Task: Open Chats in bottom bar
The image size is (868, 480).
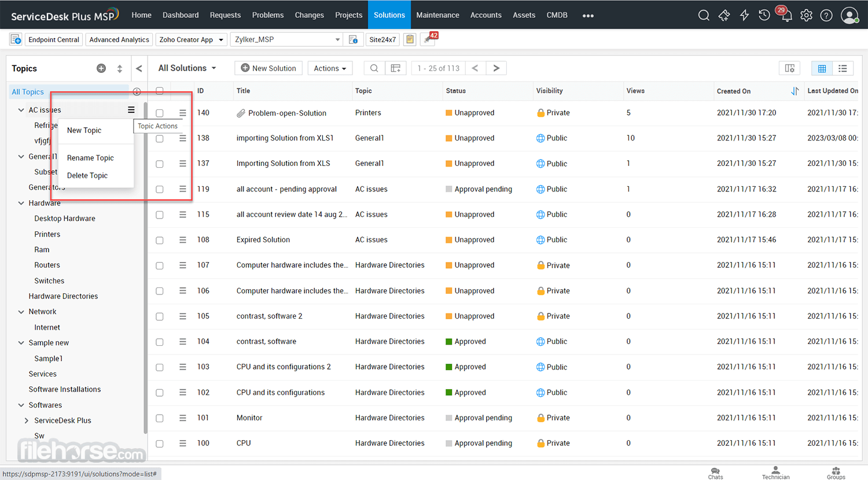Action: [x=715, y=473]
